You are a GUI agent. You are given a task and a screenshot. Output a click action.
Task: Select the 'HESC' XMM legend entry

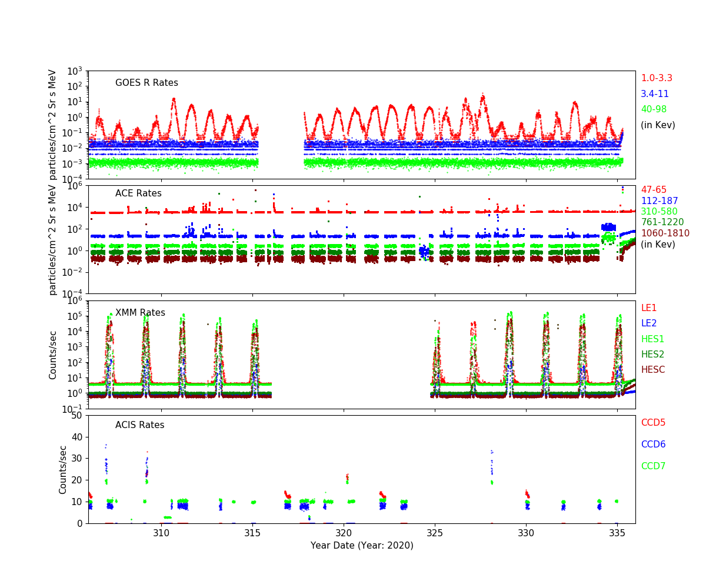pos(653,370)
